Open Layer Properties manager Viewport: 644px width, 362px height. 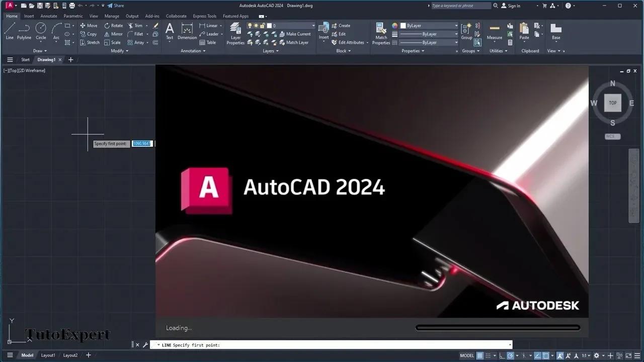click(x=235, y=34)
